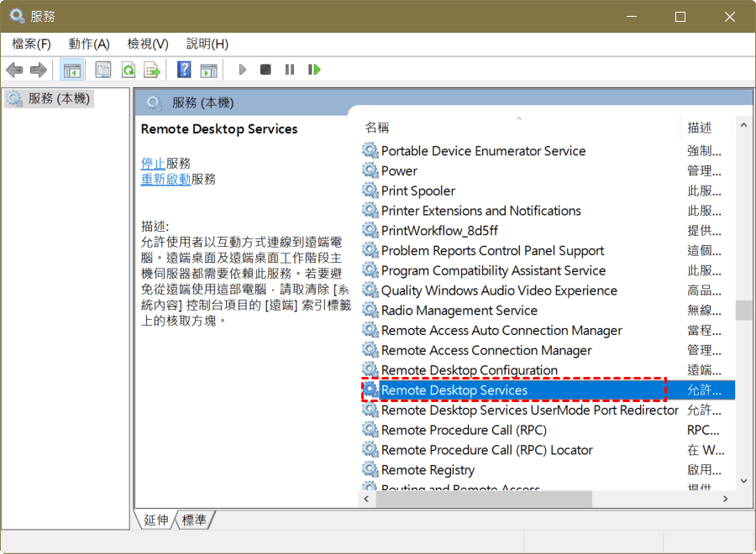
Task: Click gear icon beside PrintWorkflow_8d5ff
Action: (370, 230)
